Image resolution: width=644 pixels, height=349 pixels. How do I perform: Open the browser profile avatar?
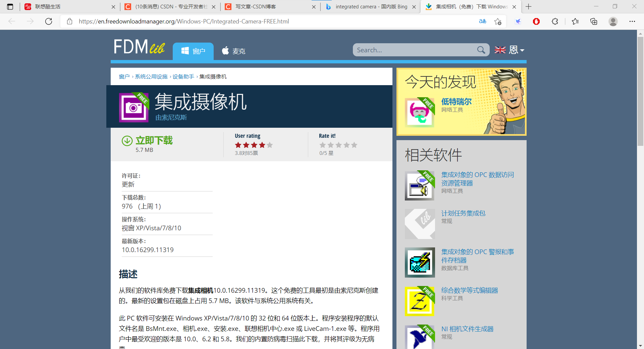tap(613, 21)
